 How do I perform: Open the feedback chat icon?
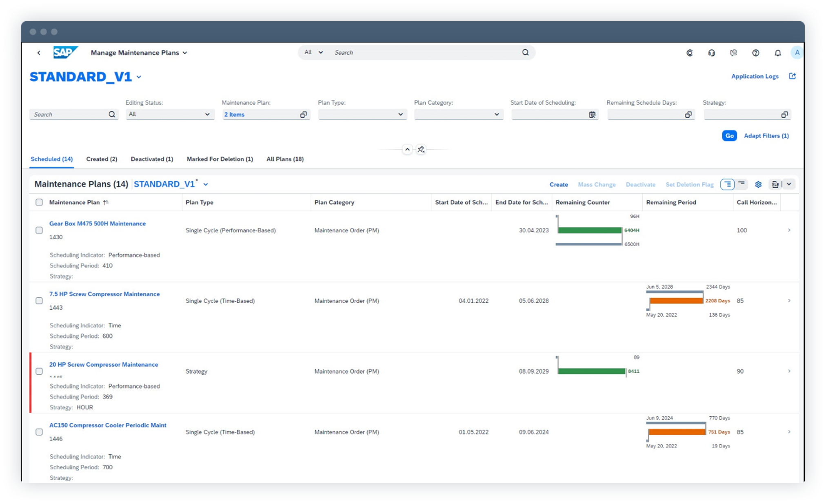click(x=733, y=53)
